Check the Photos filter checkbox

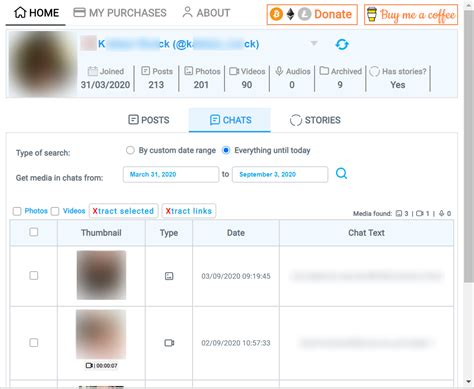click(x=17, y=211)
